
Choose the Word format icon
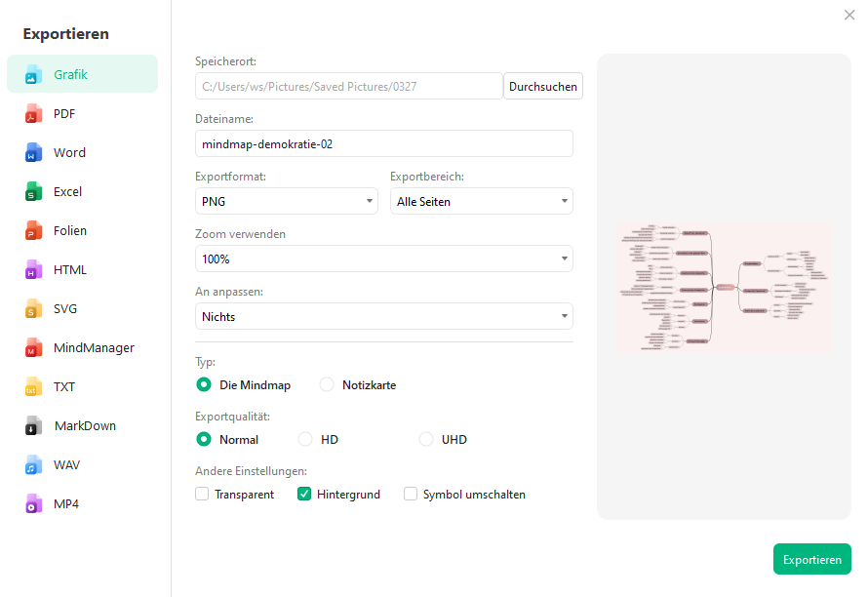click(x=34, y=153)
